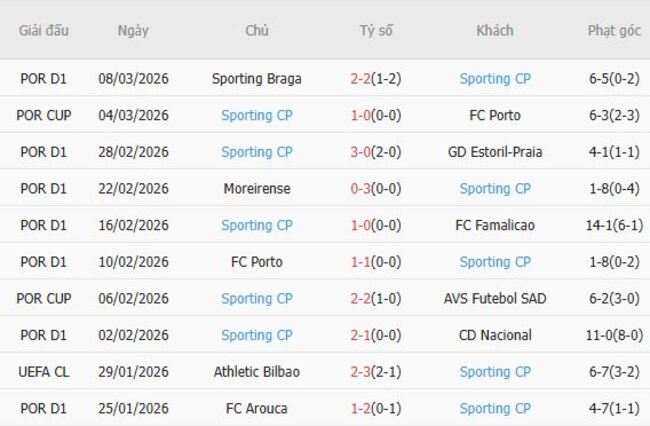
Task: Click the FC Arouca team name
Action: coord(256,408)
